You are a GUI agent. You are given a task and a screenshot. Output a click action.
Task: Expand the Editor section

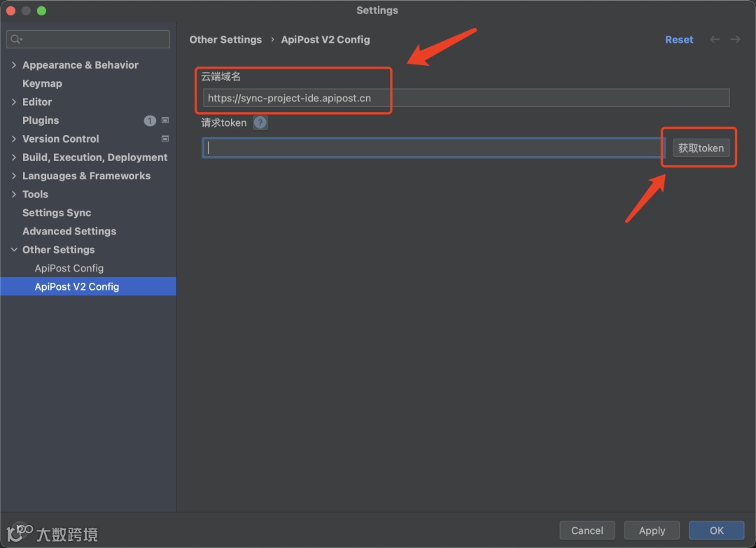coord(13,101)
